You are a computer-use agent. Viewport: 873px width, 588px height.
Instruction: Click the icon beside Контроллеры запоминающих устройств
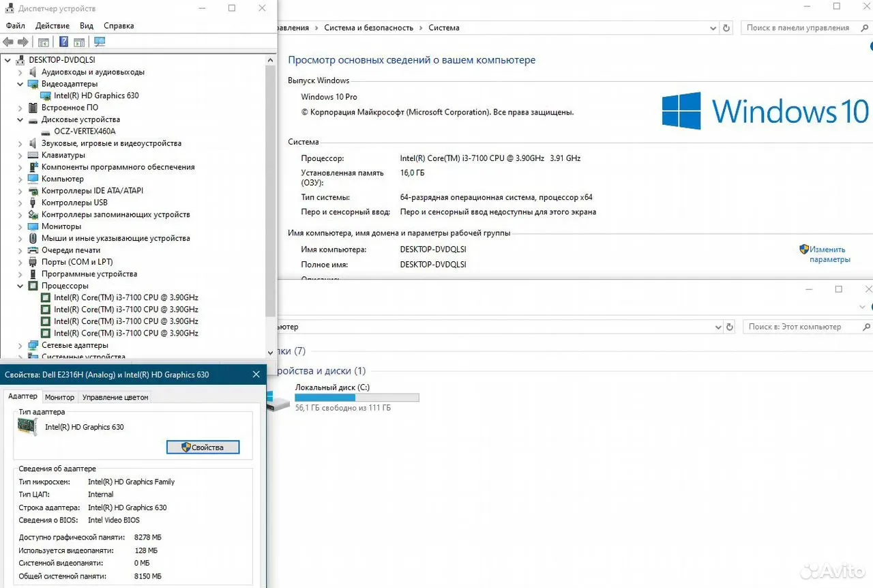tap(33, 215)
